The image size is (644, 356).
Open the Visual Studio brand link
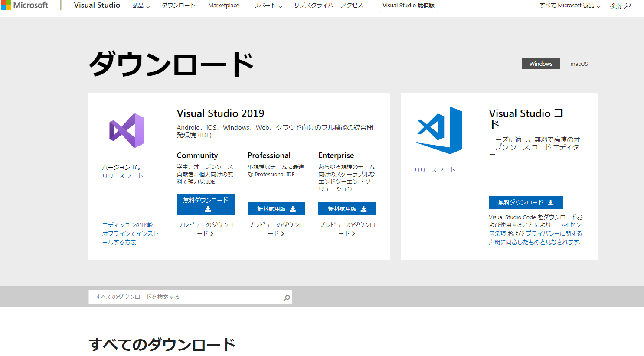[97, 5]
